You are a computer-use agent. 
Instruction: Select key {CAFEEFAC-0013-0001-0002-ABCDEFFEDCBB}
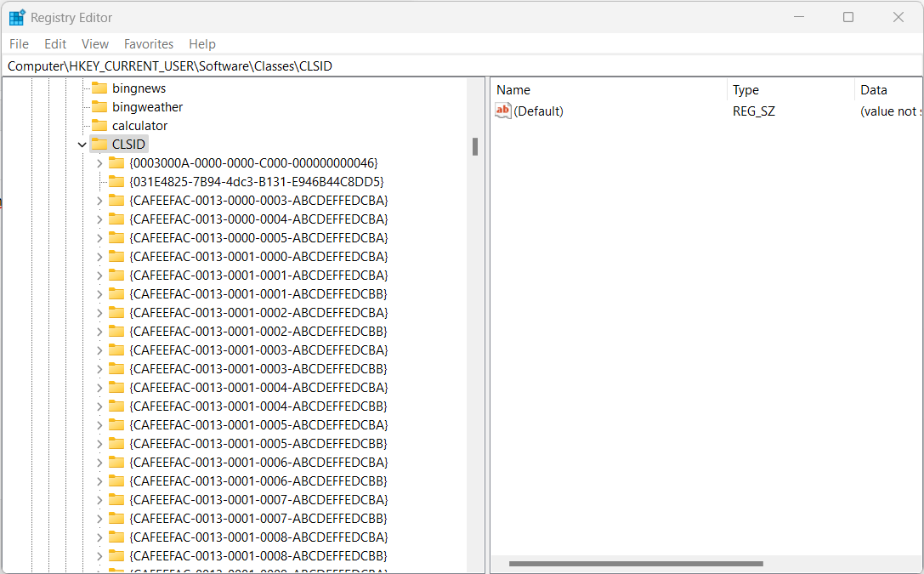pyautogui.click(x=258, y=332)
